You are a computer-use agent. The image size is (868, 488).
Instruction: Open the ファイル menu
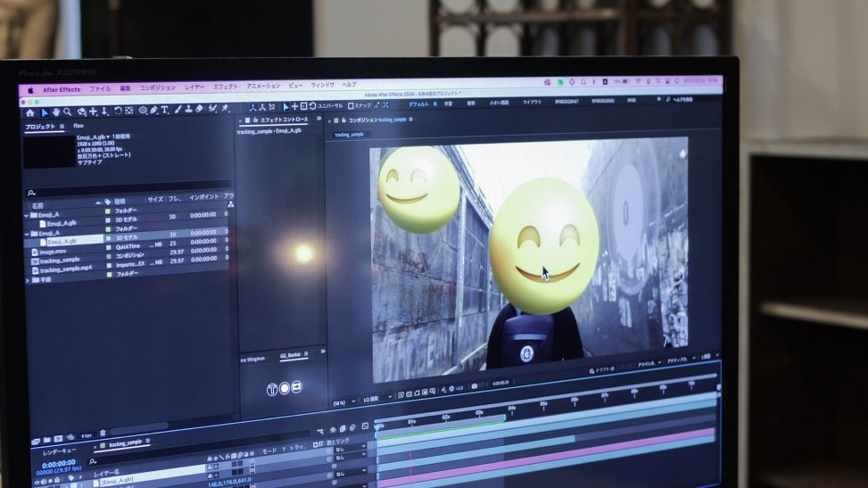click(x=100, y=88)
